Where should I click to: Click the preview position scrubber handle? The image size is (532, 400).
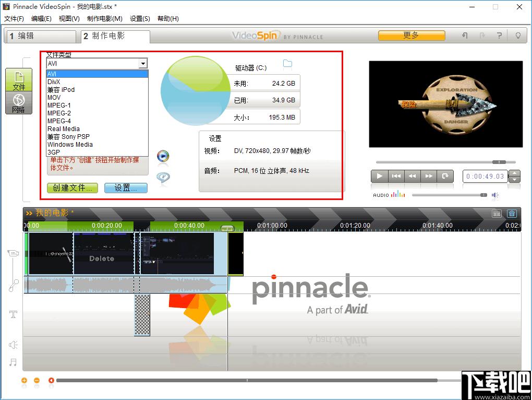tap(499, 162)
